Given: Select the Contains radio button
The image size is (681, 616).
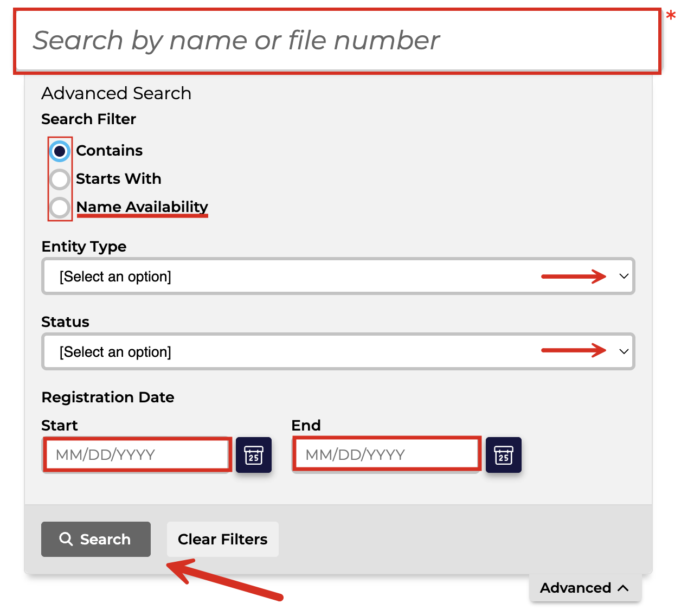Looking at the screenshot, I should point(60,151).
